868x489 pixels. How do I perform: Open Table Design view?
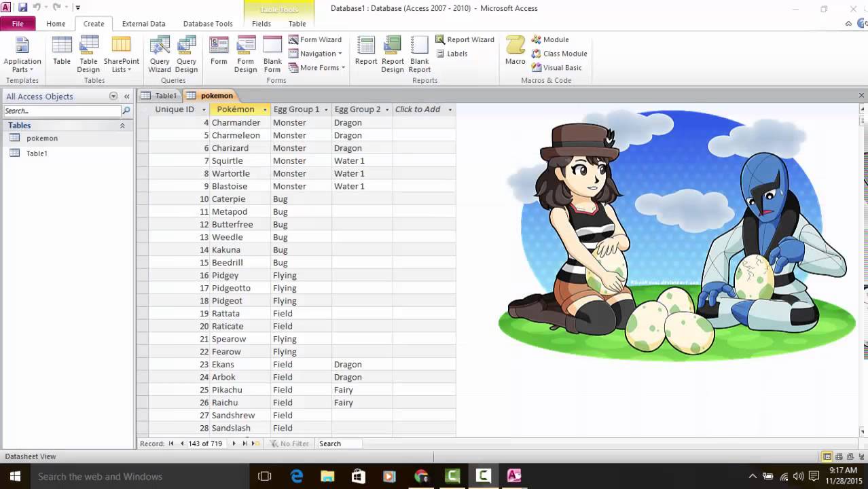coord(88,55)
